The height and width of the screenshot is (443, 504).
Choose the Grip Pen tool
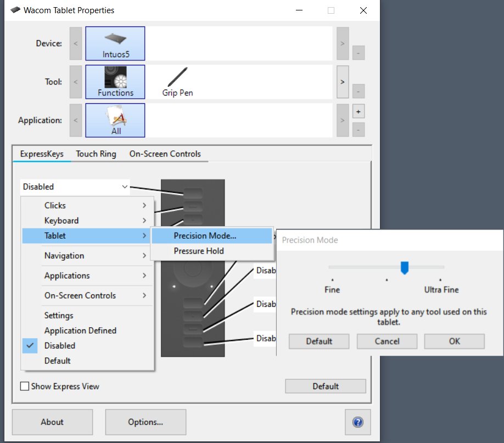[x=177, y=82]
